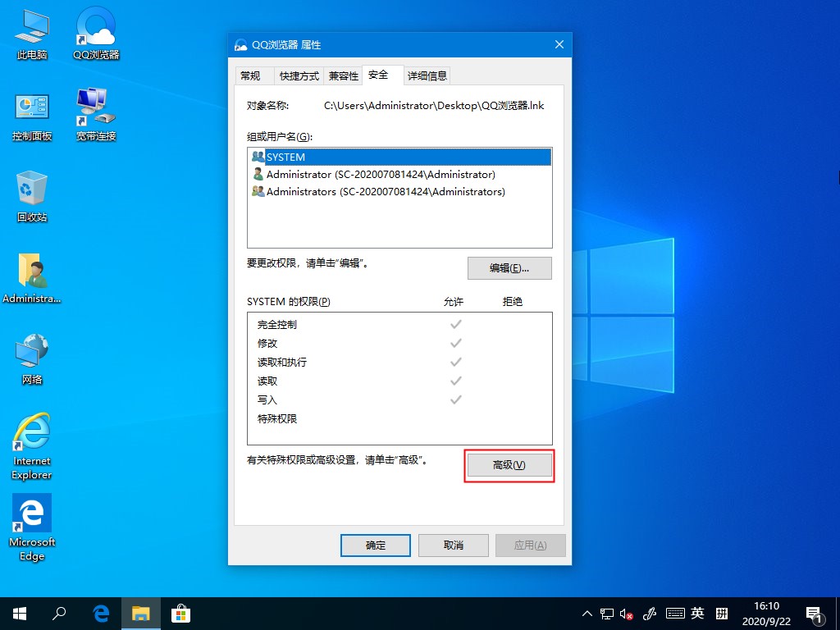Switch to the 详细信息 tab
This screenshot has height=630, width=840.
tap(427, 75)
